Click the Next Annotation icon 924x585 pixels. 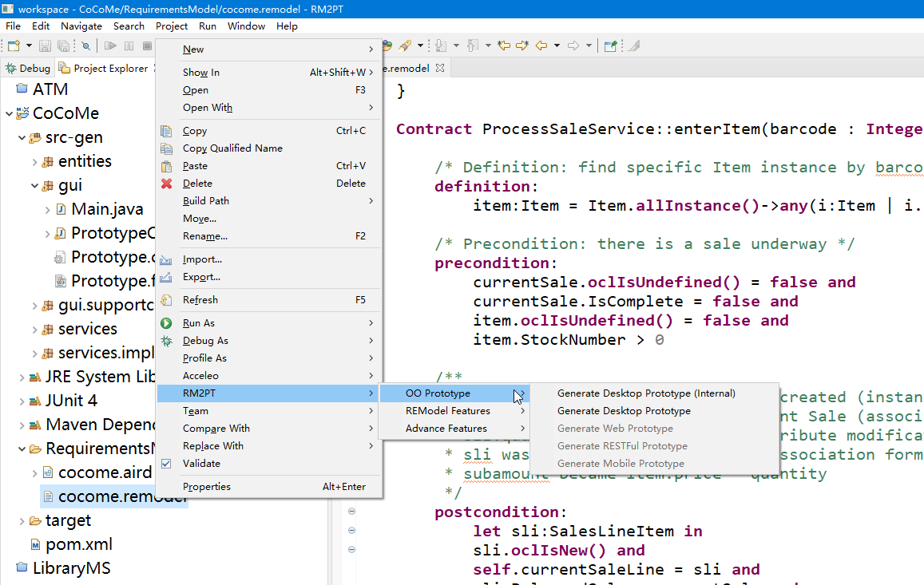click(x=441, y=46)
